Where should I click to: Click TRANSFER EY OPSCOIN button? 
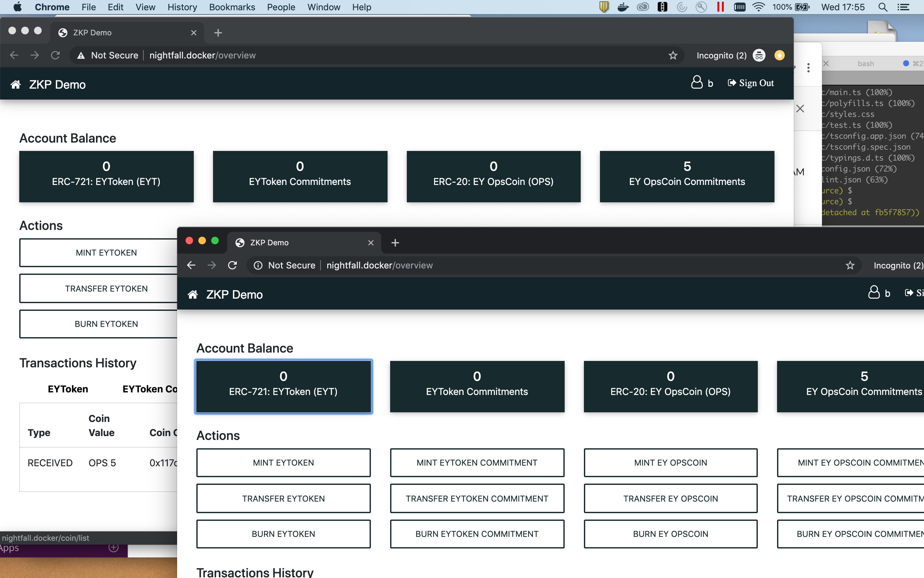(x=671, y=498)
